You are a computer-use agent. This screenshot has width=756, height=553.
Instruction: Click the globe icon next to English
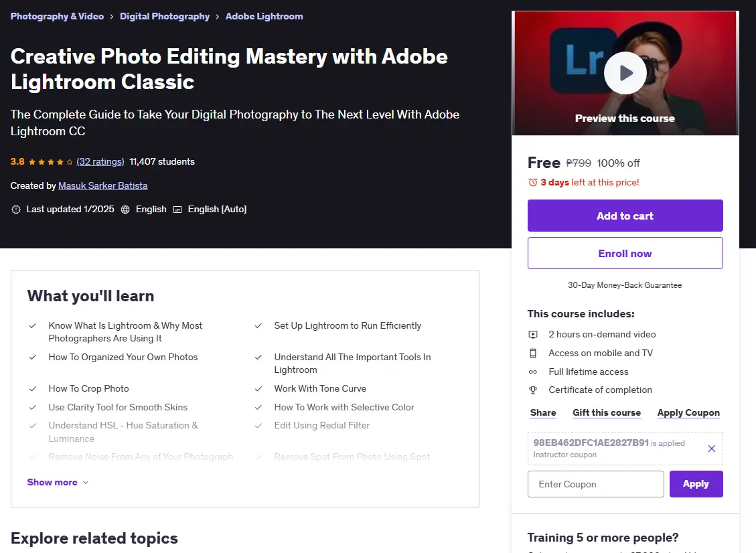[x=125, y=210]
